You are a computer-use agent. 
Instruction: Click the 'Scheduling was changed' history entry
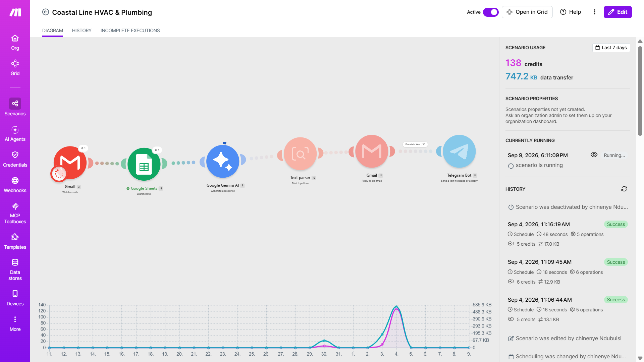point(567,357)
